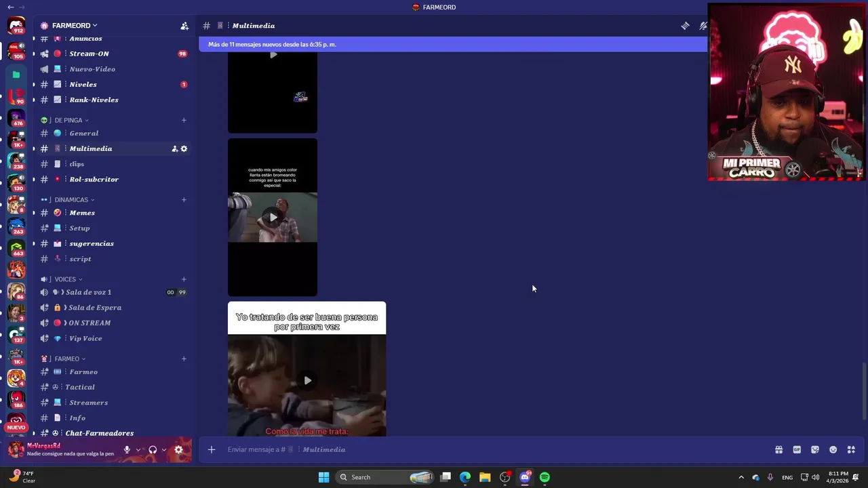Image resolution: width=868 pixels, height=488 pixels.
Task: Add a channel to DE PINGA category
Action: (184, 120)
